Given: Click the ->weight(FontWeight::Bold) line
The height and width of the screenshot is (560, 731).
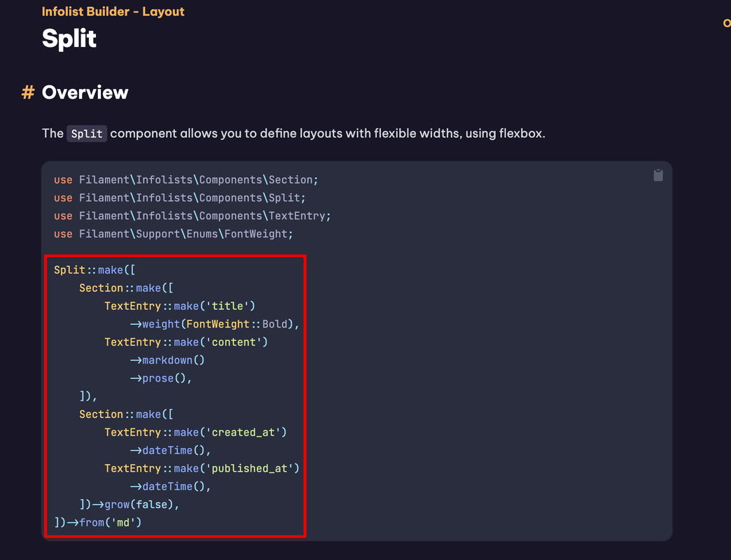Looking at the screenshot, I should coord(214,324).
